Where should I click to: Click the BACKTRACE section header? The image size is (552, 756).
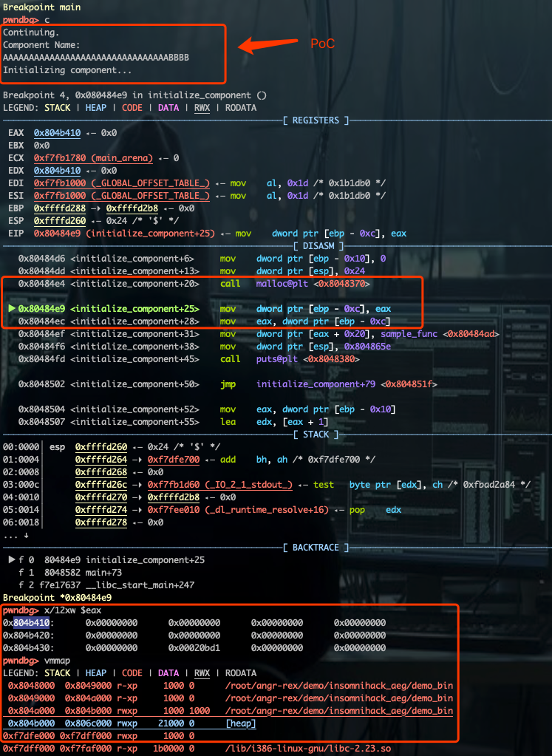316,548
